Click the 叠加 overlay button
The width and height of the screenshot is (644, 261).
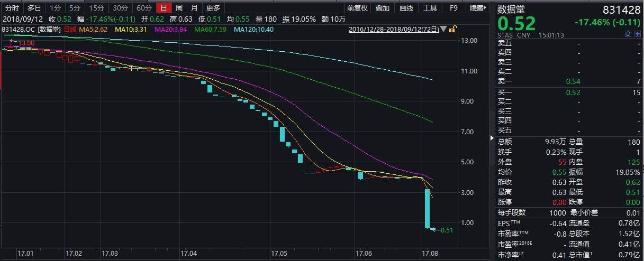point(383,8)
